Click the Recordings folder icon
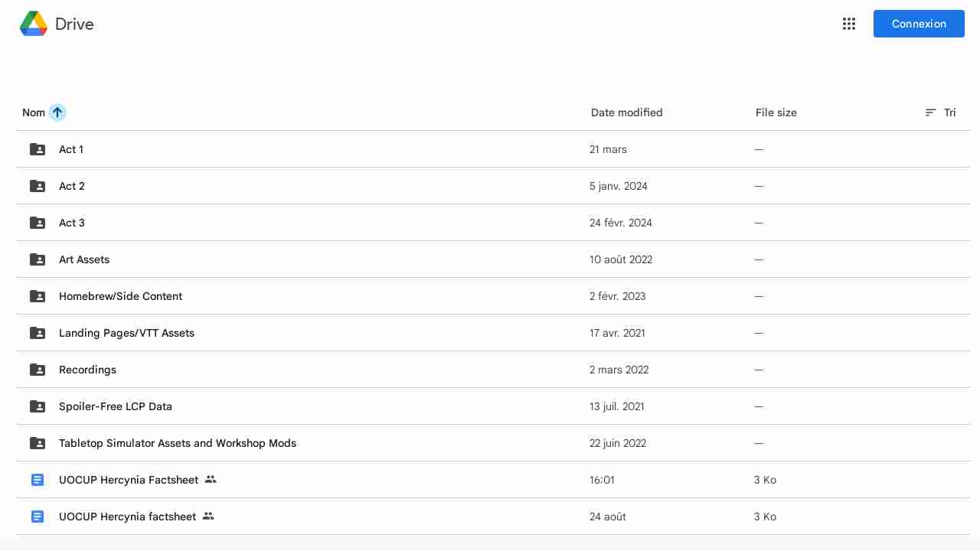980x551 pixels. coord(38,370)
